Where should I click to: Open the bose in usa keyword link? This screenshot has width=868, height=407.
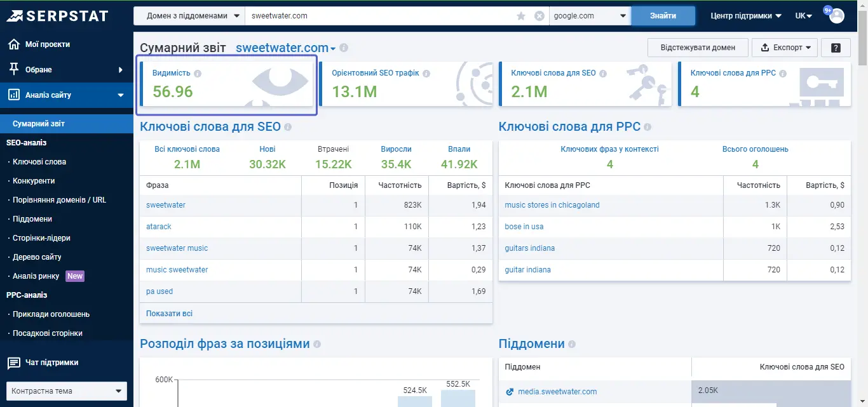pos(524,227)
